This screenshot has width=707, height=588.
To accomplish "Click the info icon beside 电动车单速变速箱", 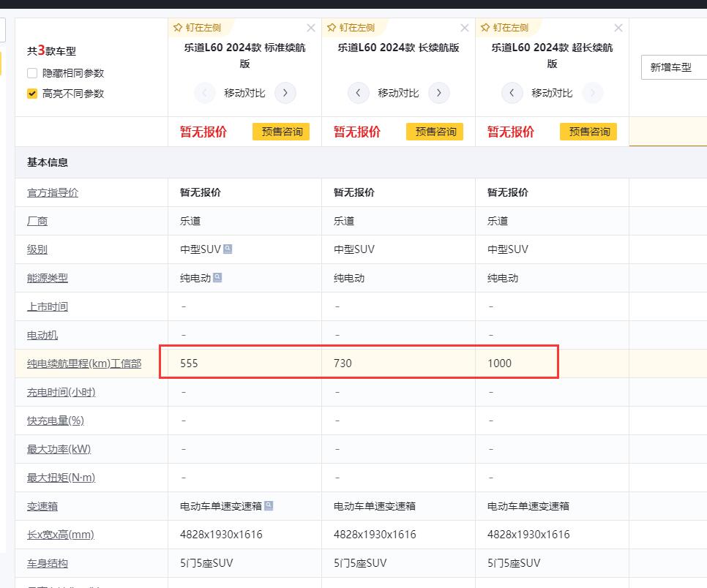I will coord(269,506).
